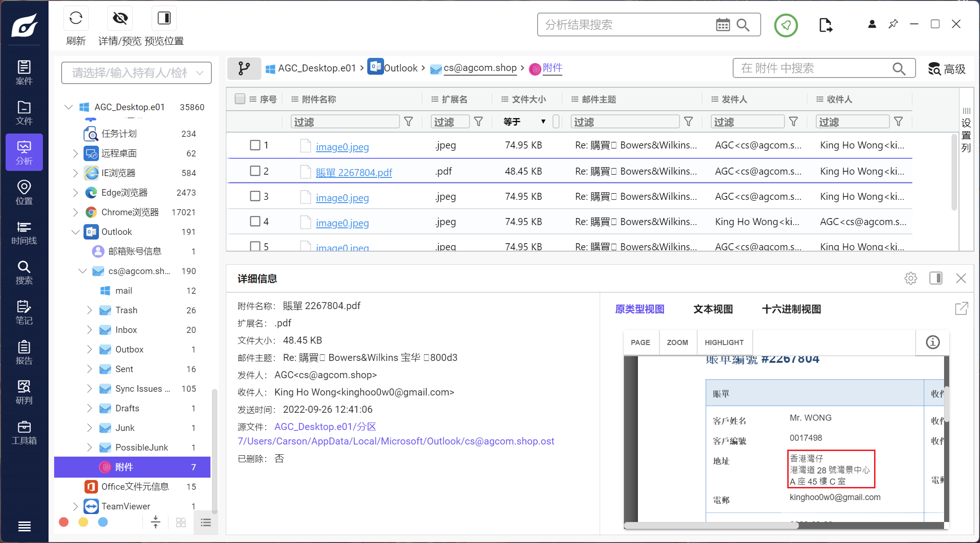Expand the Chrome浏览器 tree node

(75, 212)
